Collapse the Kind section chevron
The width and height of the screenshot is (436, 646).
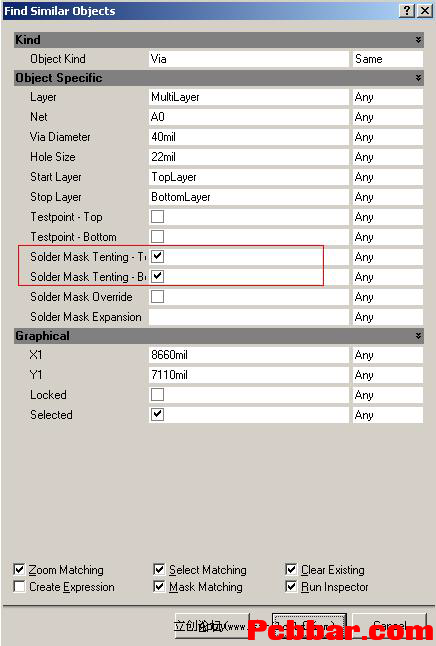pos(418,40)
